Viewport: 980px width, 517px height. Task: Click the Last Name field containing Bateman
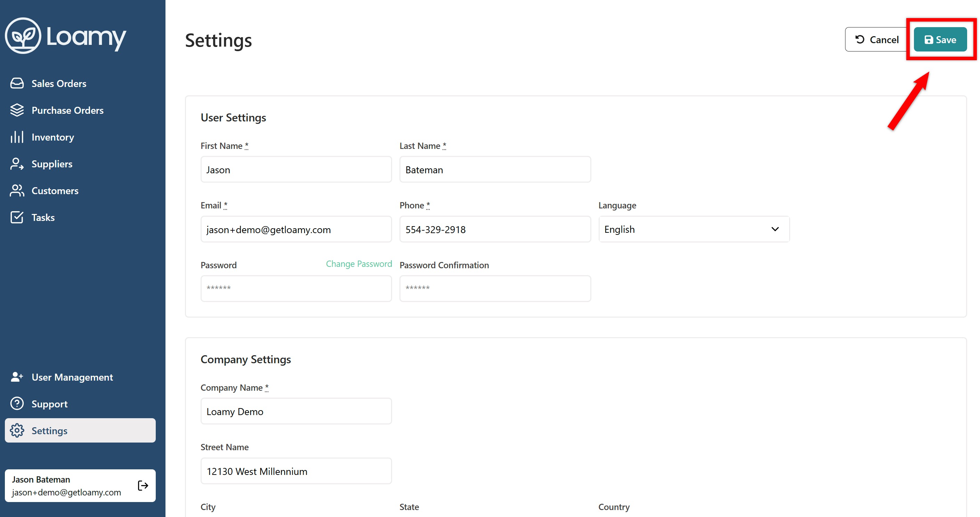(495, 169)
